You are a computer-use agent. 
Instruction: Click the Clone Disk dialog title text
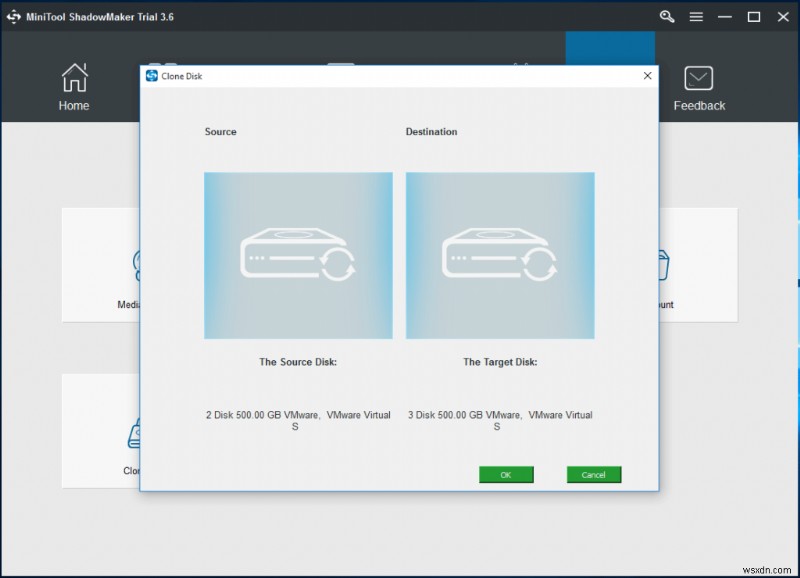[182, 76]
